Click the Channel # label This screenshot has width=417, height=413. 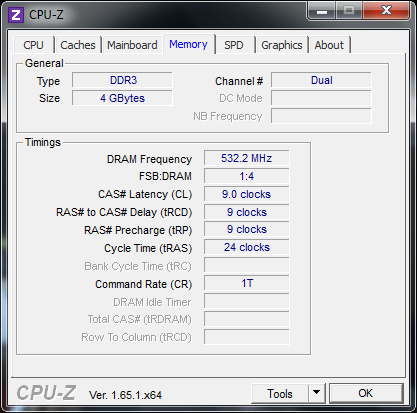click(239, 81)
